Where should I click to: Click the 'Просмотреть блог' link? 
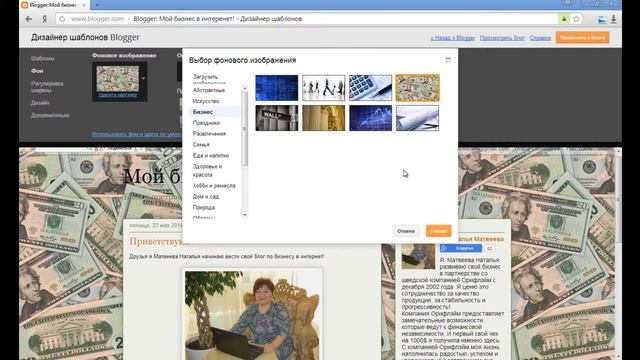pyautogui.click(x=502, y=38)
